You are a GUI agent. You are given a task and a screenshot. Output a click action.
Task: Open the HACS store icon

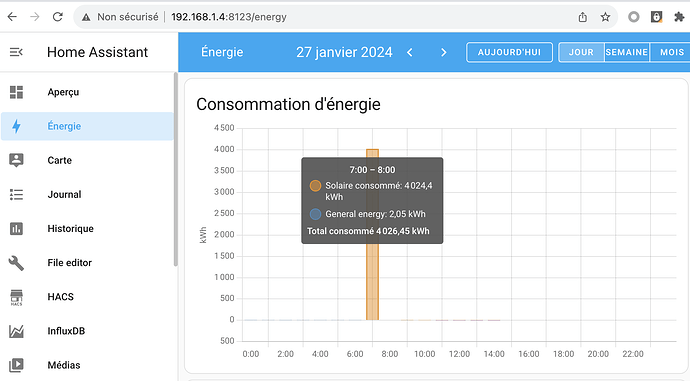click(x=16, y=297)
